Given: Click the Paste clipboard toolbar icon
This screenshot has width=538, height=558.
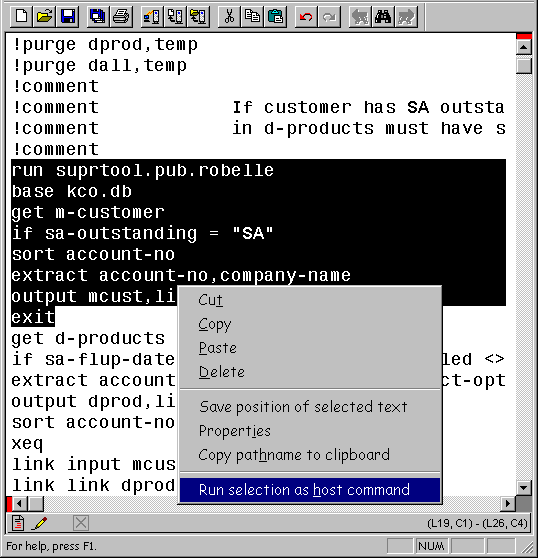Looking at the screenshot, I should pyautogui.click(x=275, y=16).
